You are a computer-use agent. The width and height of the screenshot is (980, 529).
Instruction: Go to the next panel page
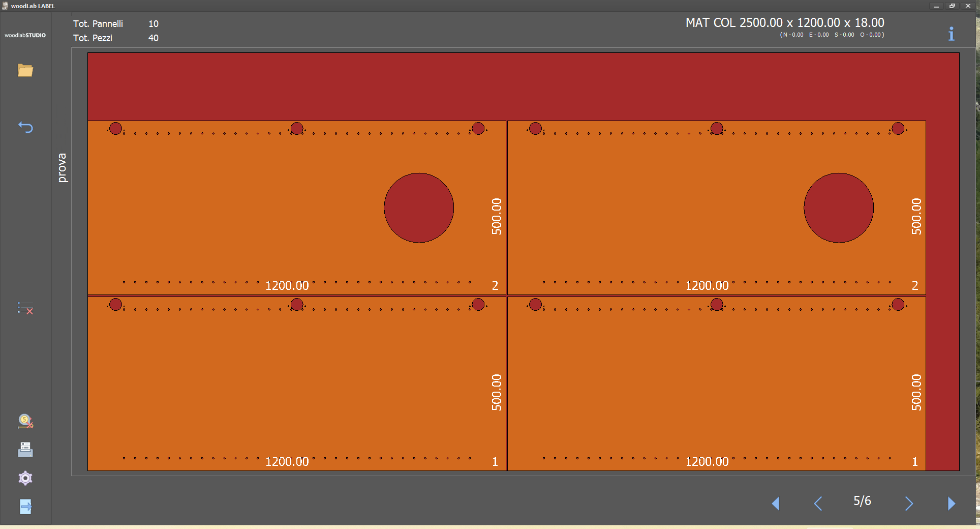909,504
